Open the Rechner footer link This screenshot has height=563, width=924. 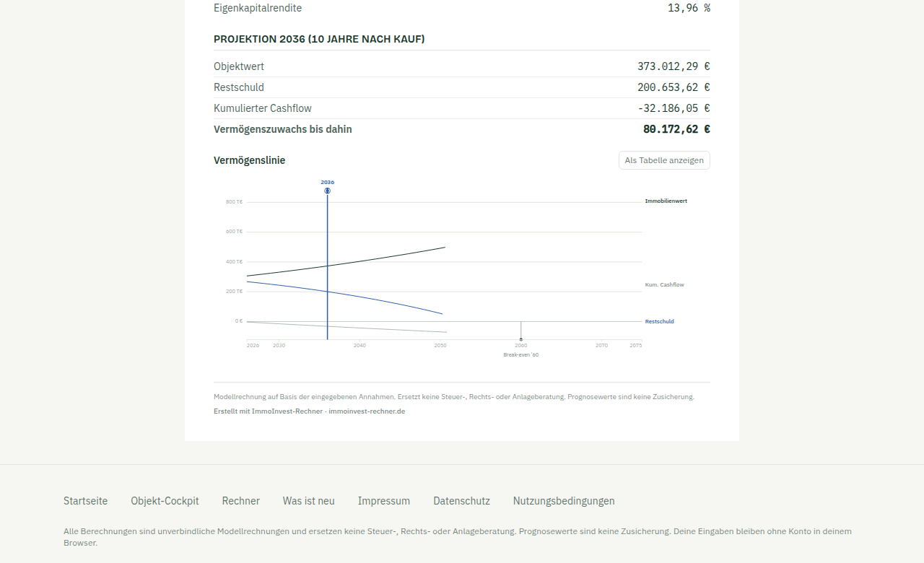(x=241, y=501)
